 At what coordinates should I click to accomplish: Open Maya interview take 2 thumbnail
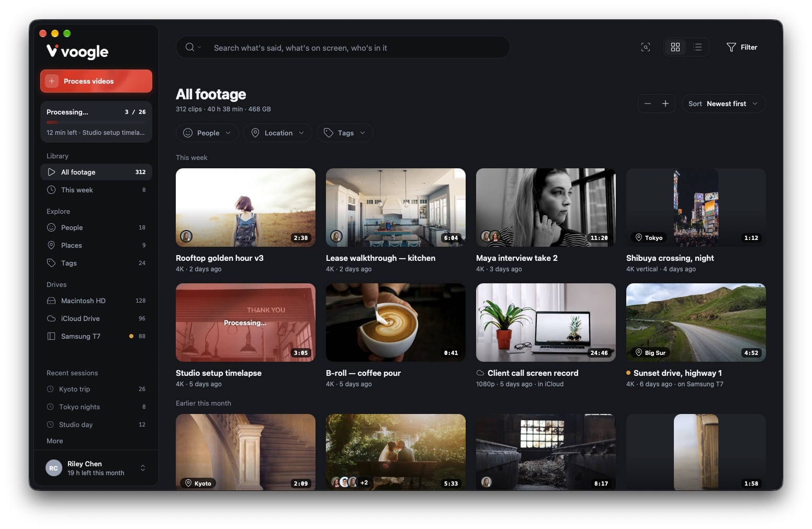[x=546, y=208]
